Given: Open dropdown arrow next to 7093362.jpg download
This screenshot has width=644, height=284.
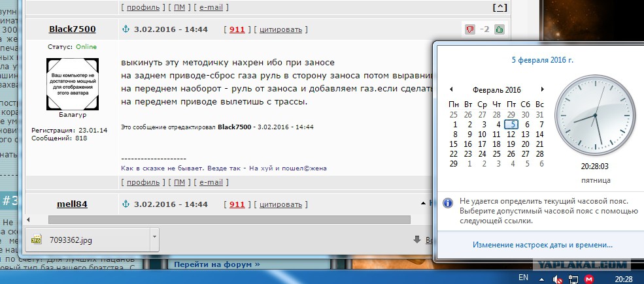Looking at the screenshot, I should (x=153, y=238).
